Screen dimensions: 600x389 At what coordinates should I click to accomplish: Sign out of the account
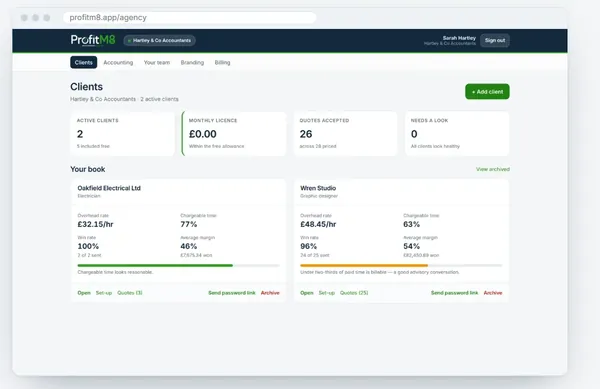coord(495,40)
